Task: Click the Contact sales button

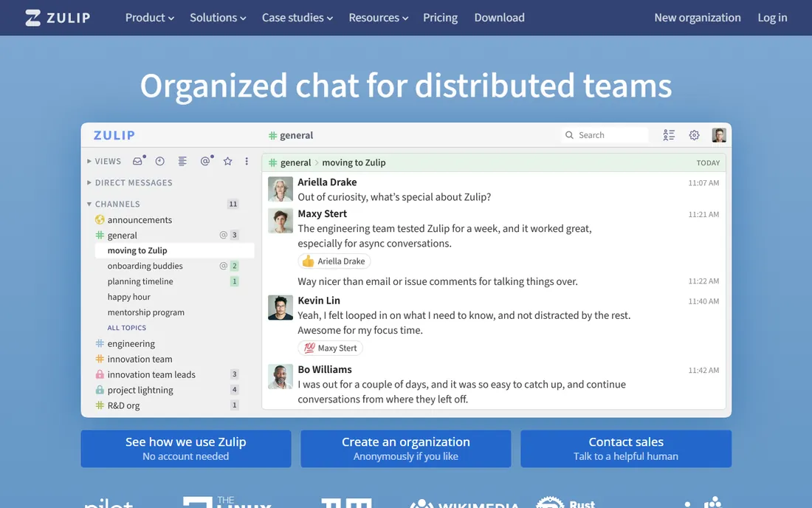Action: (625, 448)
